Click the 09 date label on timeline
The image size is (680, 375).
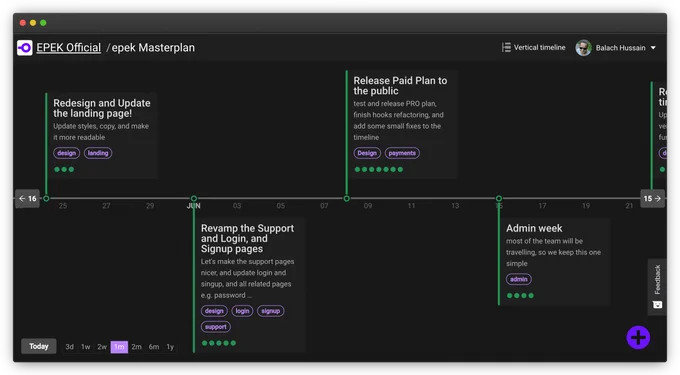coord(368,206)
